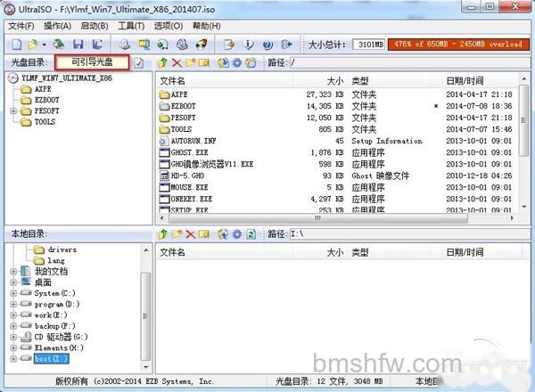Viewport: 535px width, 392px height.
Task: Click the orange 476% of 650MB capacity bar
Action: tap(458, 45)
